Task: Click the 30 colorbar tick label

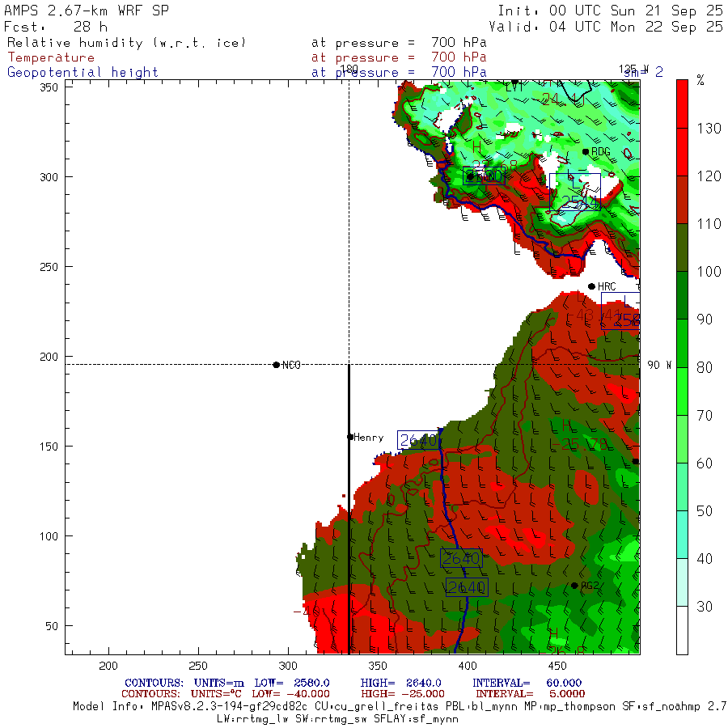Action: 705,607
